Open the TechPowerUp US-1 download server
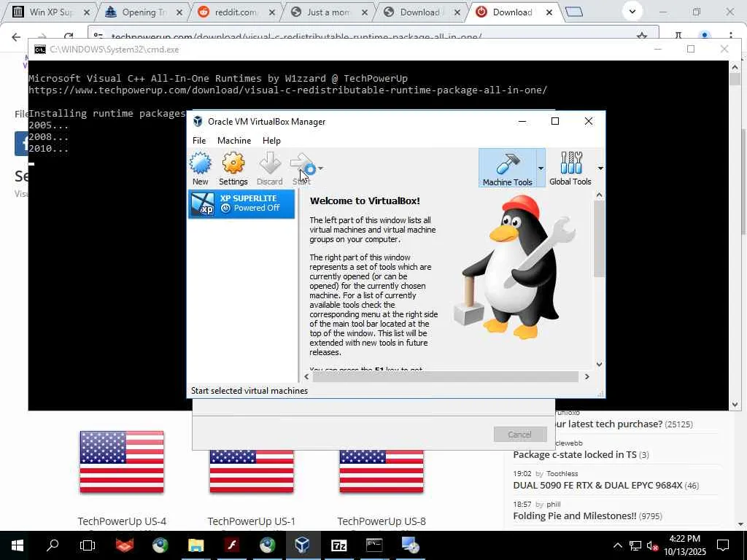 click(252, 521)
